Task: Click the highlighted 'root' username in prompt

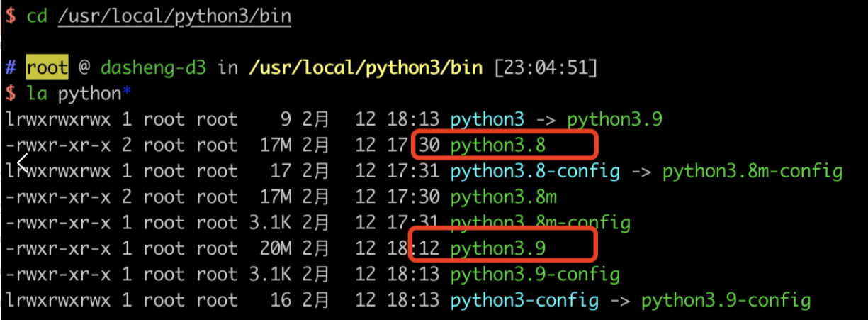Action: [x=47, y=68]
